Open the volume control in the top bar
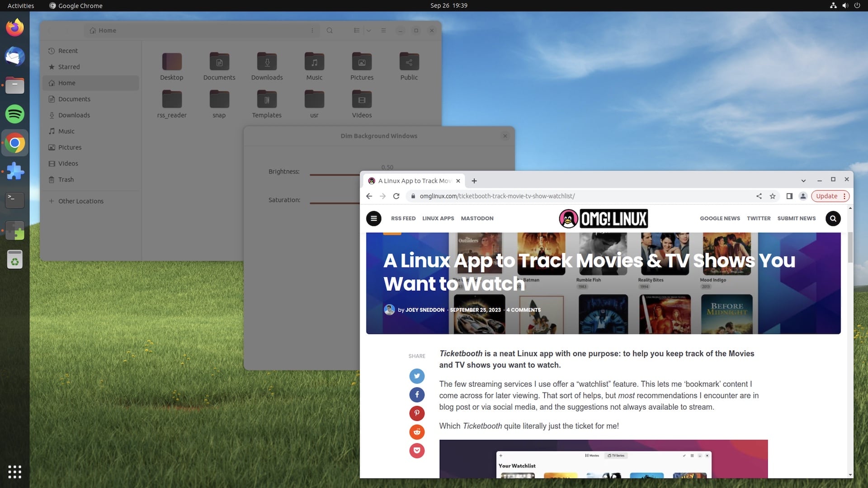This screenshot has height=488, width=868. click(845, 5)
